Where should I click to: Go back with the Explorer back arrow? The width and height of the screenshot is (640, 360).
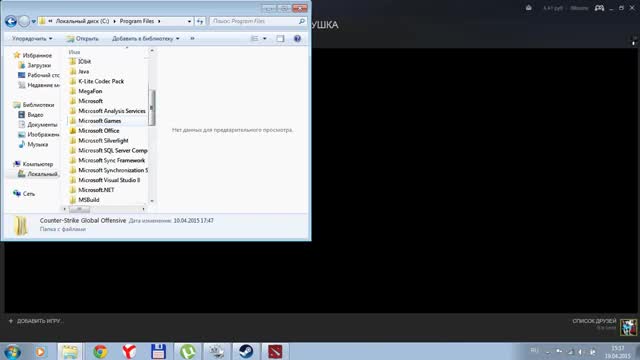click(x=11, y=21)
